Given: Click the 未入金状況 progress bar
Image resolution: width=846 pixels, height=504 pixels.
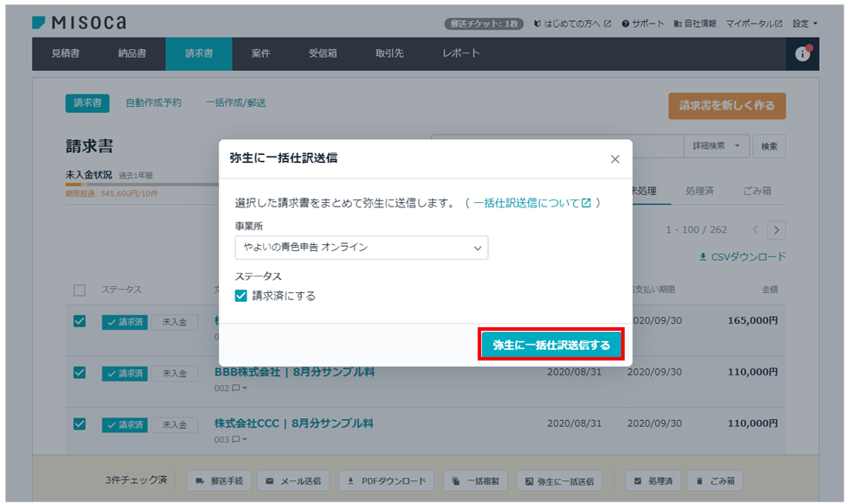Looking at the screenshot, I should pos(142,185).
